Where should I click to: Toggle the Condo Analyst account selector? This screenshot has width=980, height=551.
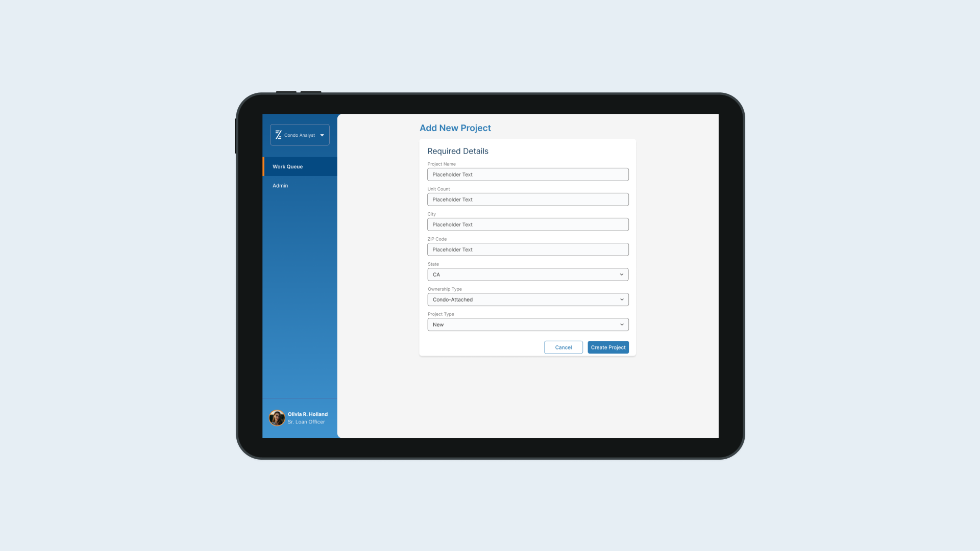point(300,135)
